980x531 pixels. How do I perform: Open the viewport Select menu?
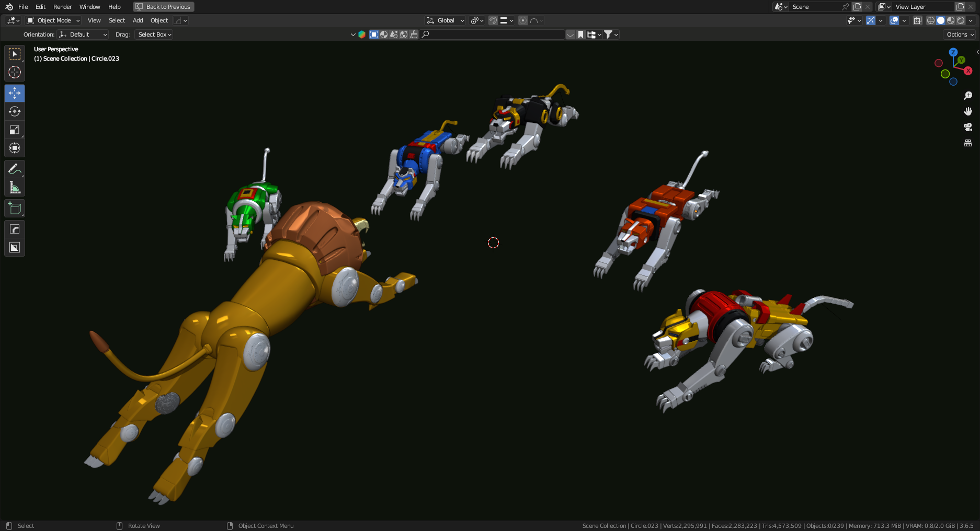coord(117,20)
